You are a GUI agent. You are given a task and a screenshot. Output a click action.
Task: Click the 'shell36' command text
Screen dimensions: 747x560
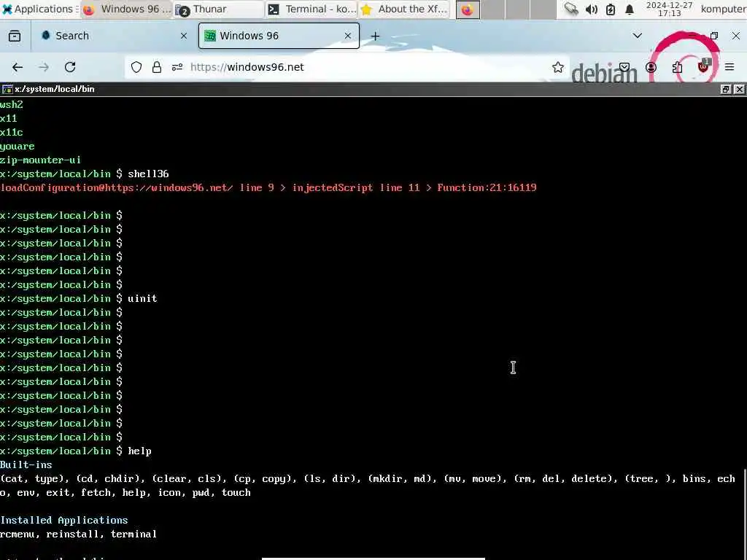click(148, 174)
